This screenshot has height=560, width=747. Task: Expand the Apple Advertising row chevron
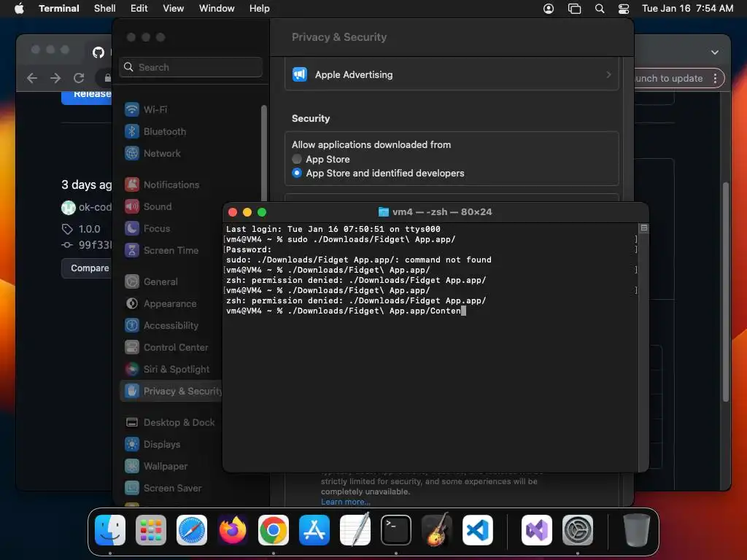click(x=608, y=75)
